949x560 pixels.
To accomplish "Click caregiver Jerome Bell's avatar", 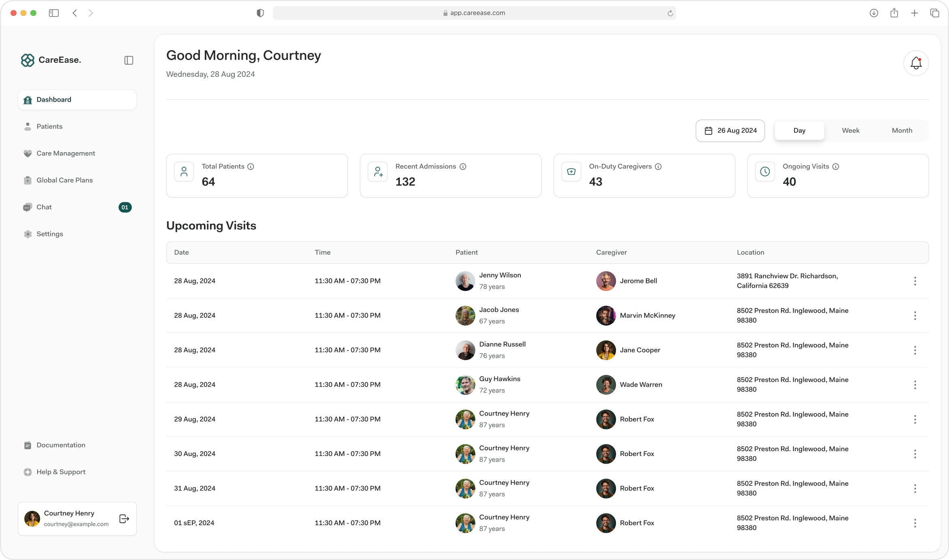I will coord(606,281).
